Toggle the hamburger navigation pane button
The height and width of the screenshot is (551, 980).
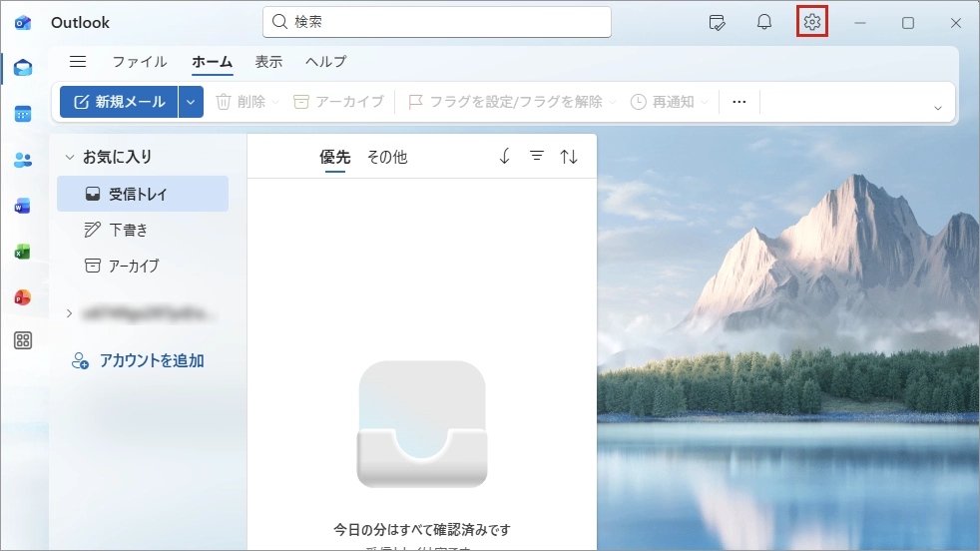[78, 62]
